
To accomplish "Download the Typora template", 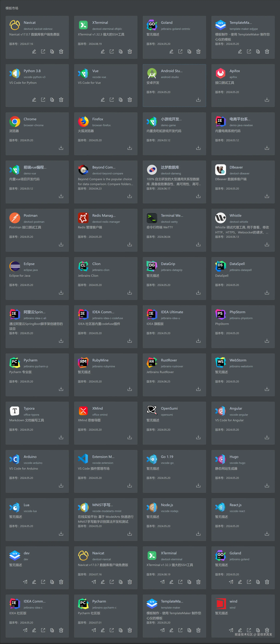I will coord(61,437).
